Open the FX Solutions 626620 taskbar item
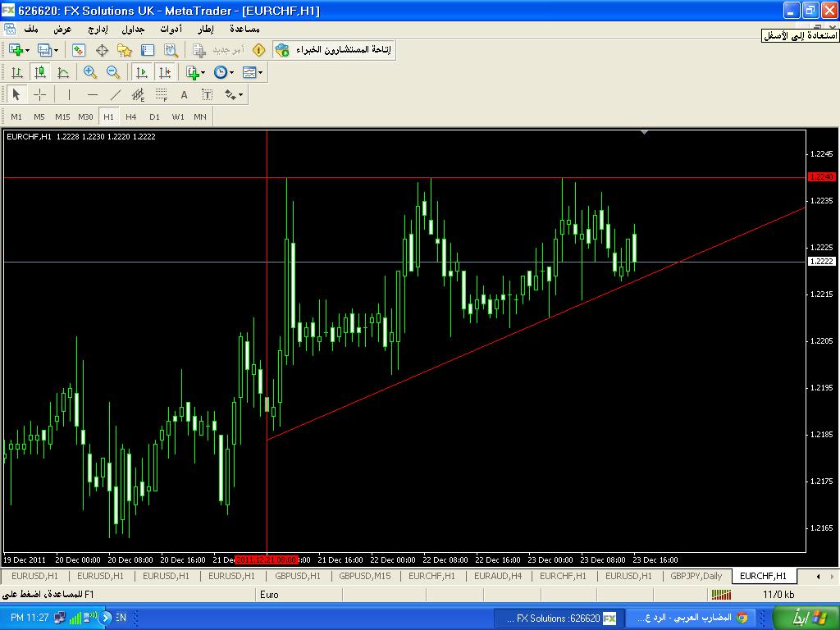 [557, 618]
